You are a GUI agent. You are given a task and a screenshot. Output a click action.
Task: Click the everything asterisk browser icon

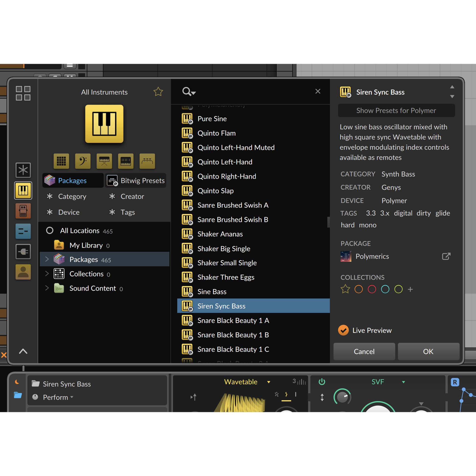[x=23, y=170]
